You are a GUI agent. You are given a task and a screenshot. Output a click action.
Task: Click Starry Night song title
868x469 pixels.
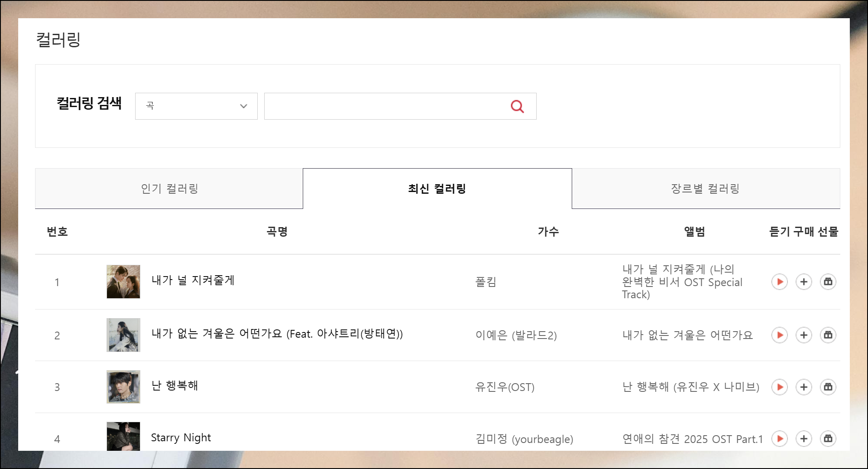[181, 438]
